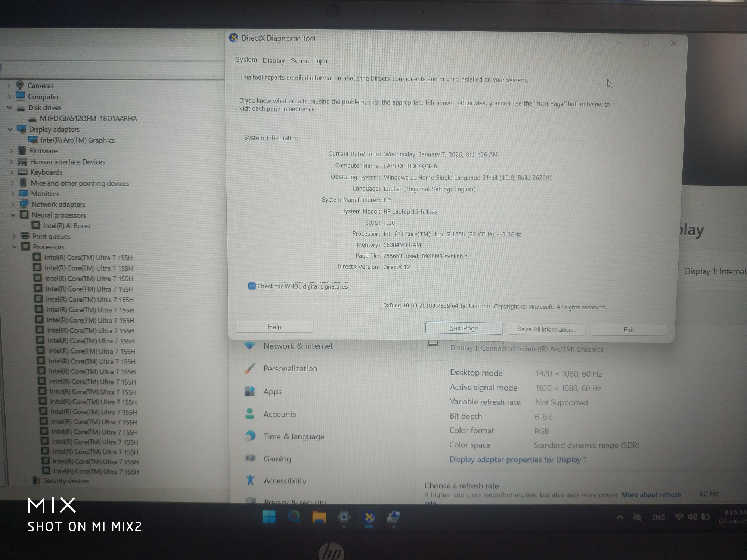The height and width of the screenshot is (560, 747).
Task: Select Intel(R) Arc(TM) Graphics device icon
Action: pos(33,140)
